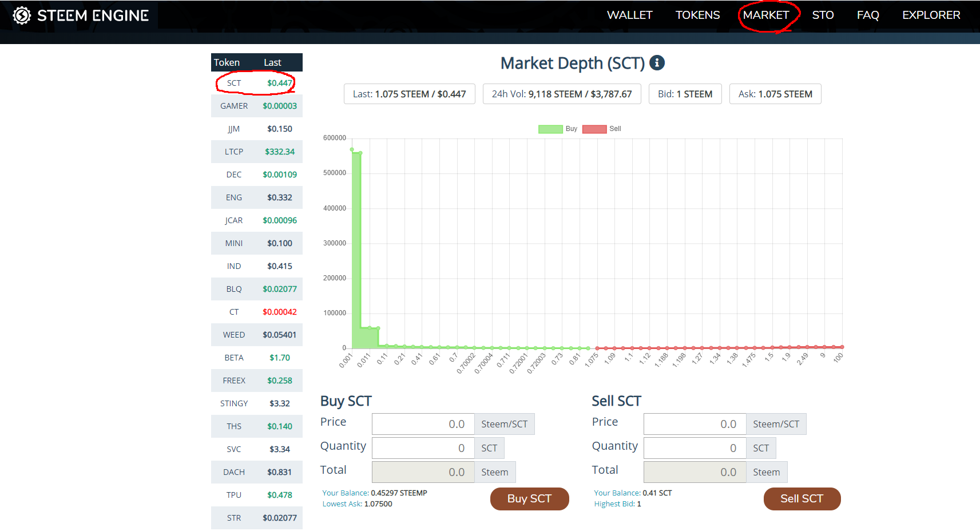The image size is (980, 531).
Task: Select the STR token row
Action: (257, 518)
